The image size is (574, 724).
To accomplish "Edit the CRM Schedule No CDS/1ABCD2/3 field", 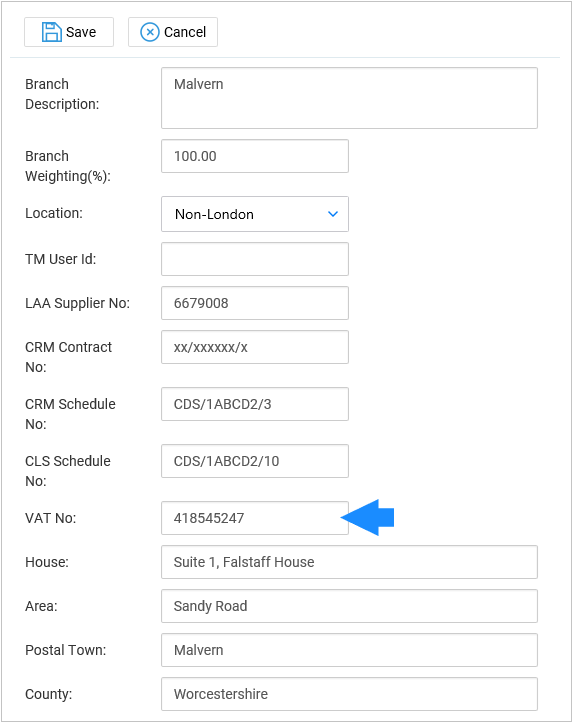I will (255, 404).
